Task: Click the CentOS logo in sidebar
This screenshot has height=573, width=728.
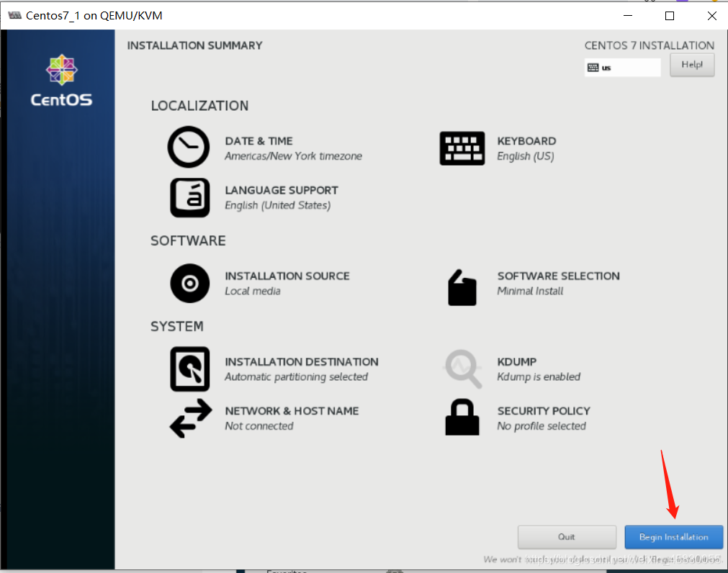Action: [61, 81]
